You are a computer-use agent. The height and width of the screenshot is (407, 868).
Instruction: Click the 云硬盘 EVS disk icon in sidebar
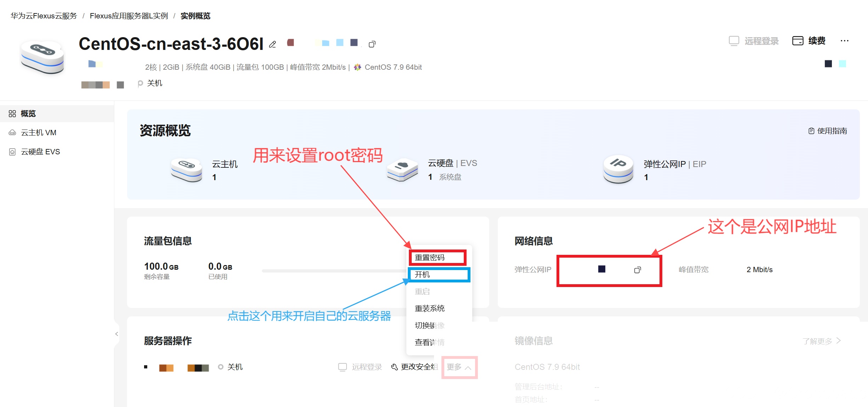(x=12, y=152)
